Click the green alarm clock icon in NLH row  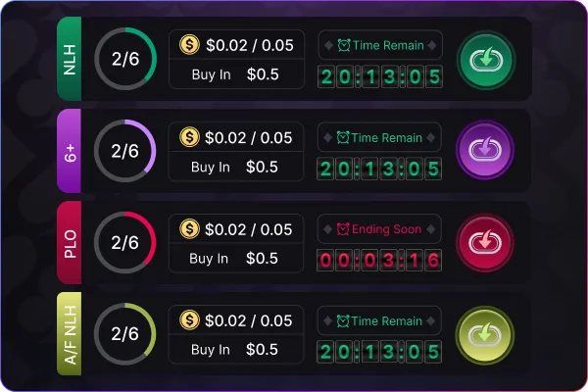tap(344, 45)
